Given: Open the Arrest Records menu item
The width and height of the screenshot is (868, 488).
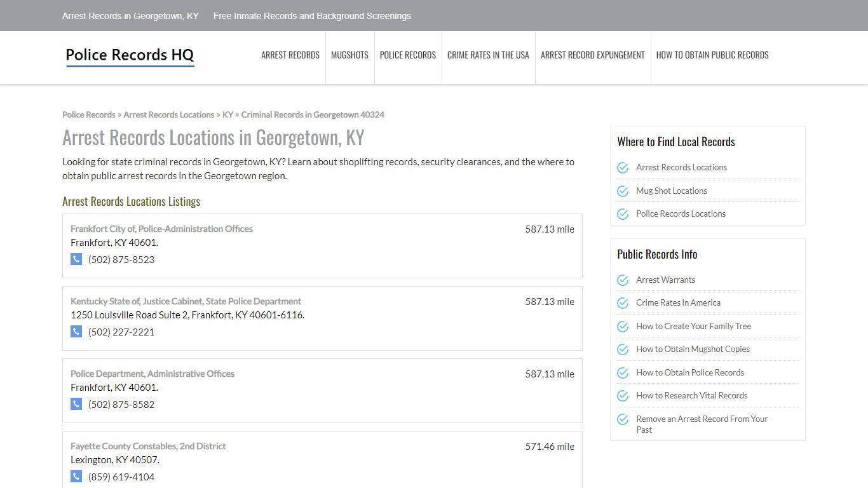Looking at the screenshot, I should pyautogui.click(x=290, y=55).
